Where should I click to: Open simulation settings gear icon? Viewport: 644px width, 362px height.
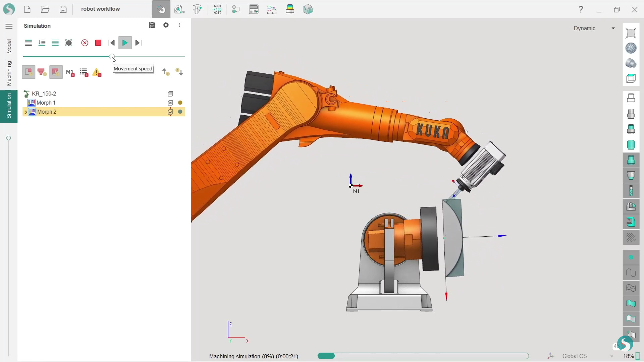166,25
